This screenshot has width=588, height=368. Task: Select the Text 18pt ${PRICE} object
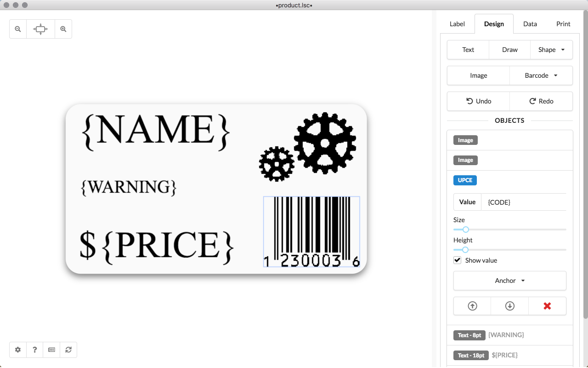[x=510, y=356]
